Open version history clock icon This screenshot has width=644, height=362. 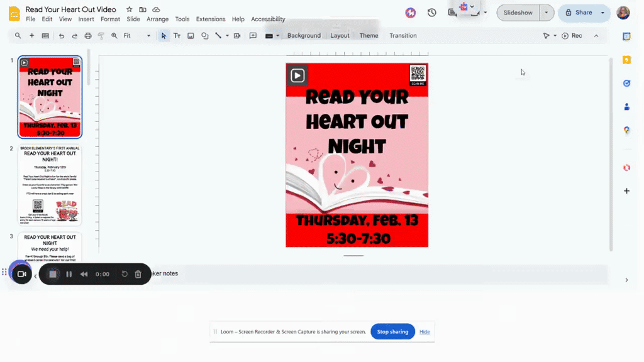(x=431, y=13)
